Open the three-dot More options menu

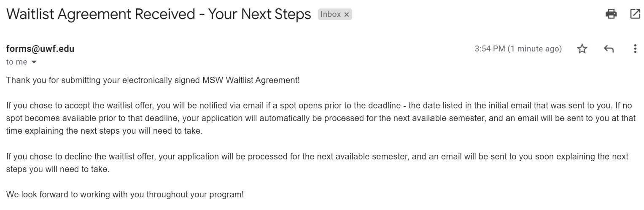(635, 49)
